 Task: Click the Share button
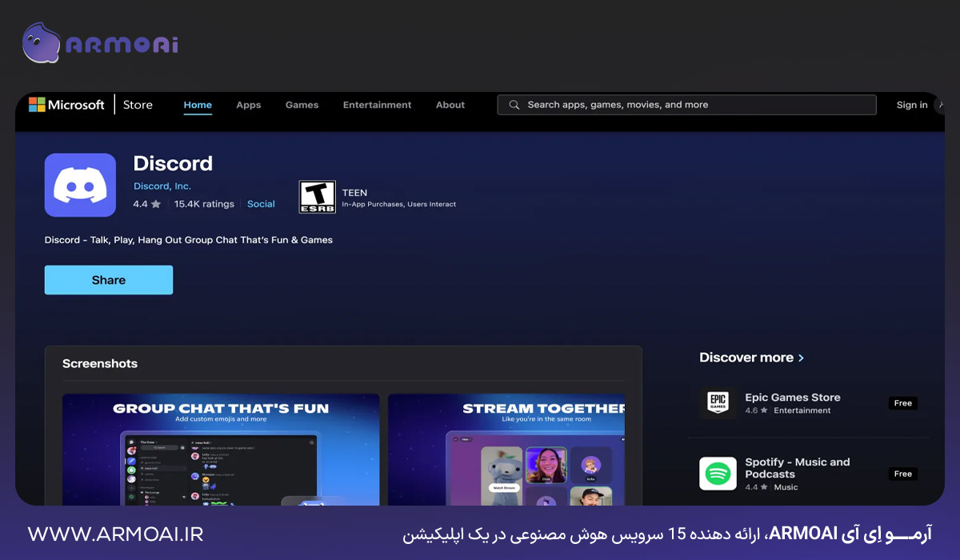click(x=108, y=279)
